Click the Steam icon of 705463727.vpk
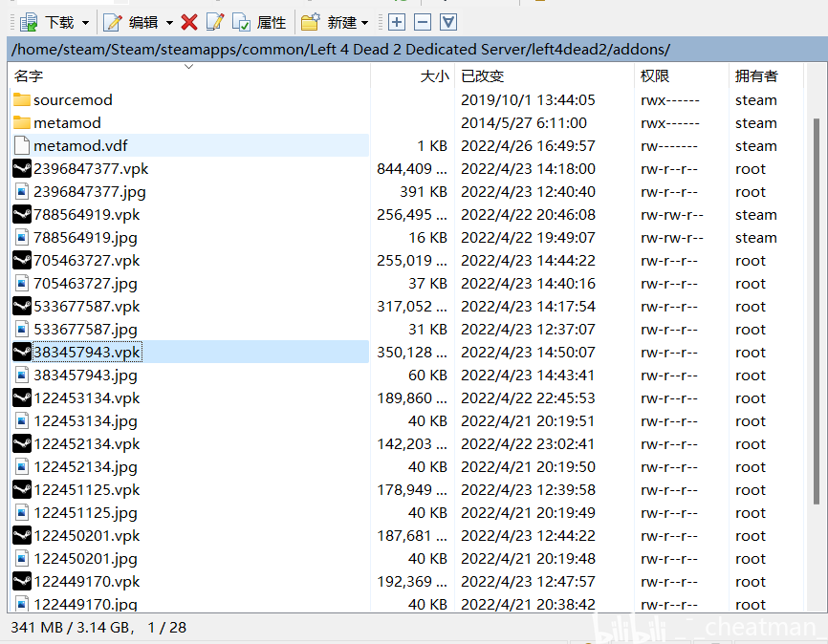This screenshot has height=644, width=828. pos(22,260)
